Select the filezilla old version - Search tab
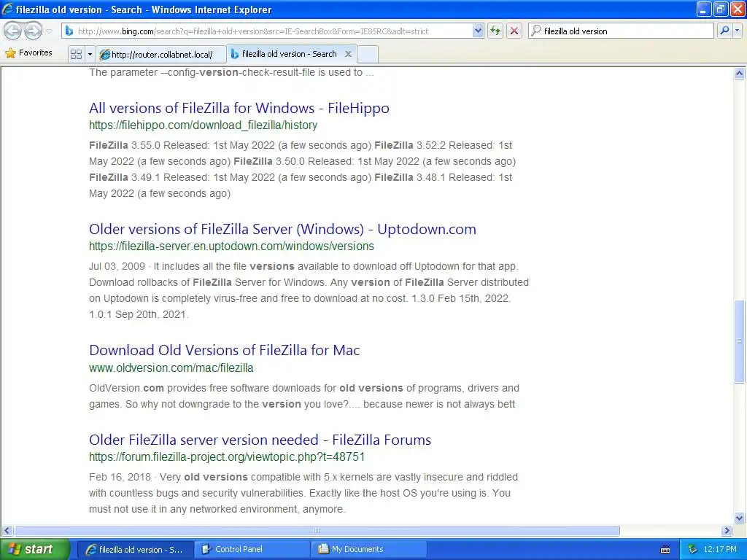Viewport: 747px width, 560px height. [289, 54]
